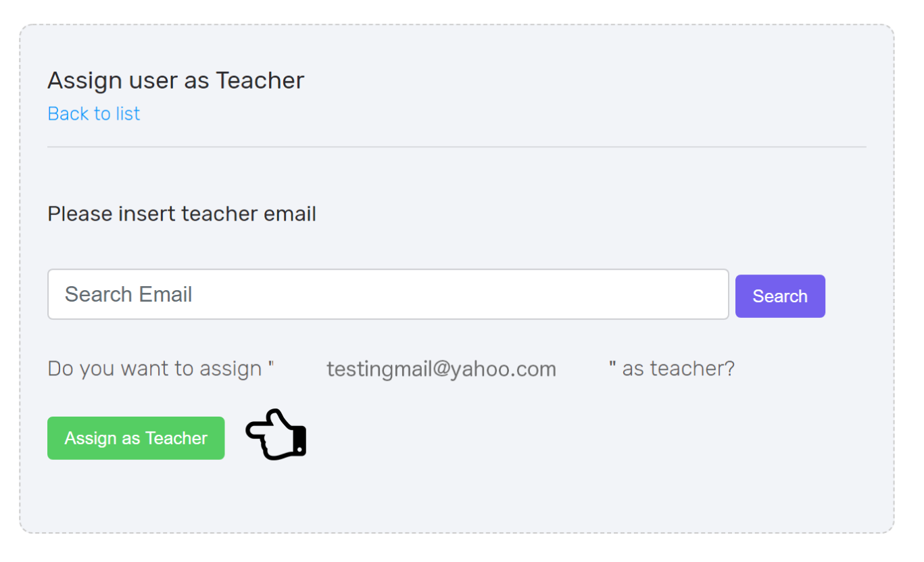This screenshot has width=924, height=562.
Task: Return to the teacher list
Action: pyautogui.click(x=94, y=114)
